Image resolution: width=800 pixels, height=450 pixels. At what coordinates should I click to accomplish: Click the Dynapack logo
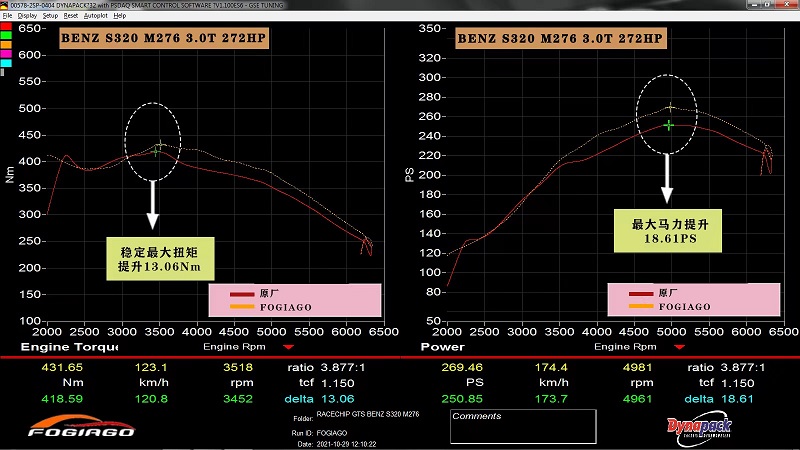[699, 428]
